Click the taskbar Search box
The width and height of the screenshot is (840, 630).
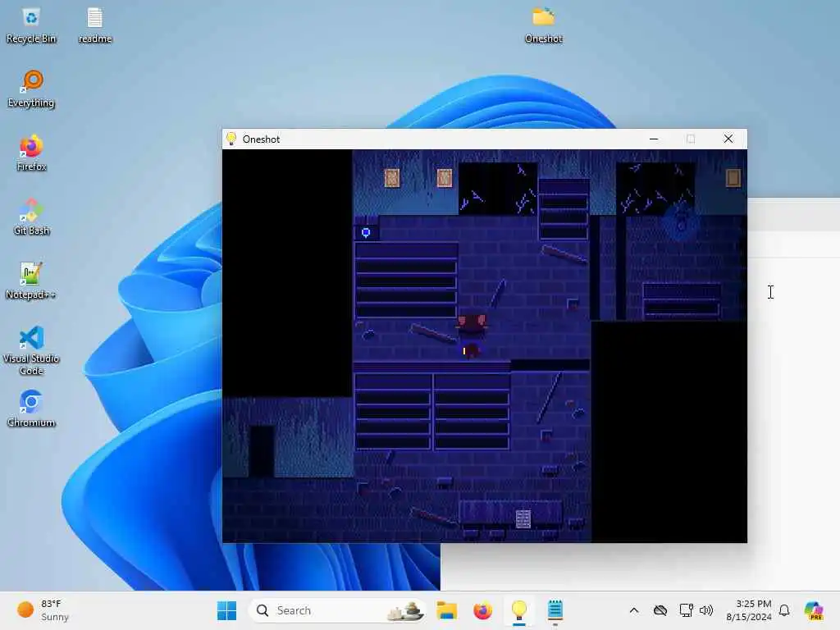coord(337,610)
